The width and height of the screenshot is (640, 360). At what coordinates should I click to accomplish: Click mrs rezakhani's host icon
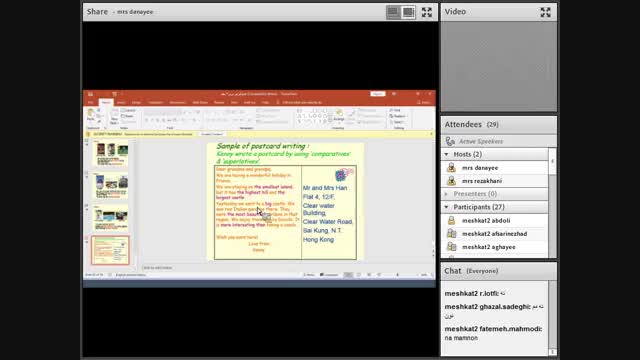(451, 181)
